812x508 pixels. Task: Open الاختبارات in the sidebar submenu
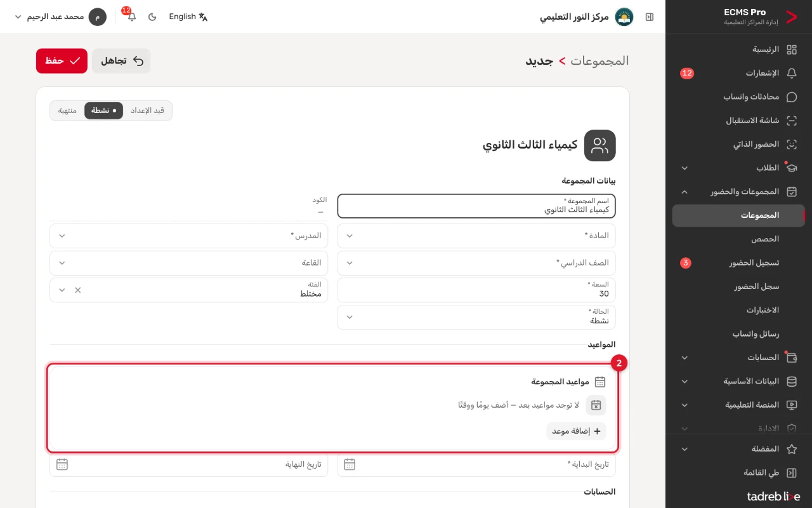[x=738, y=311]
